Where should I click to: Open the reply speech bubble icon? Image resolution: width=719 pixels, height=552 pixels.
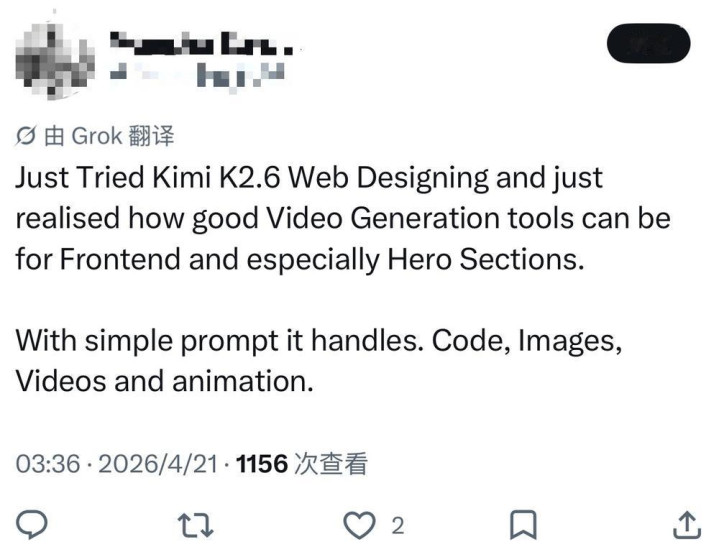[x=32, y=524]
